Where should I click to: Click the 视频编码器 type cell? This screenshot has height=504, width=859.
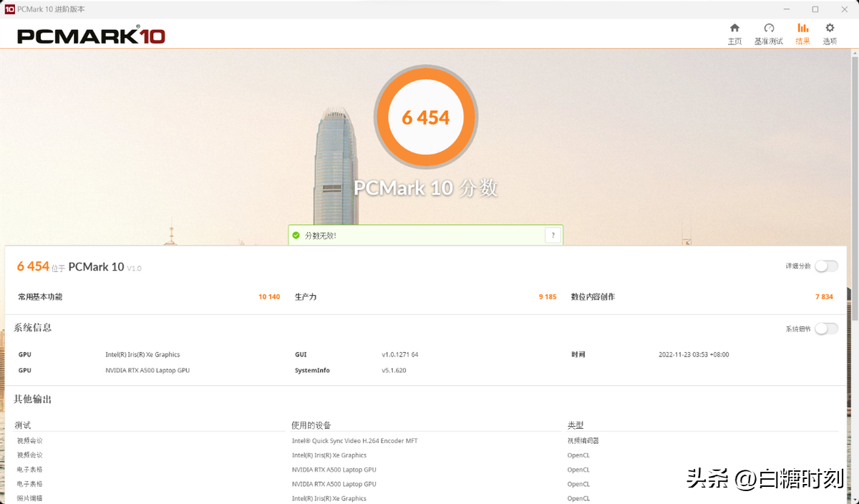click(x=583, y=441)
